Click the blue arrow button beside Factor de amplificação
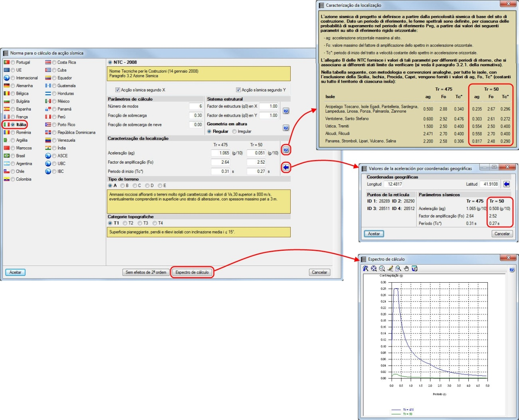Image resolution: width=519 pixels, height=420 pixels. coord(286,167)
